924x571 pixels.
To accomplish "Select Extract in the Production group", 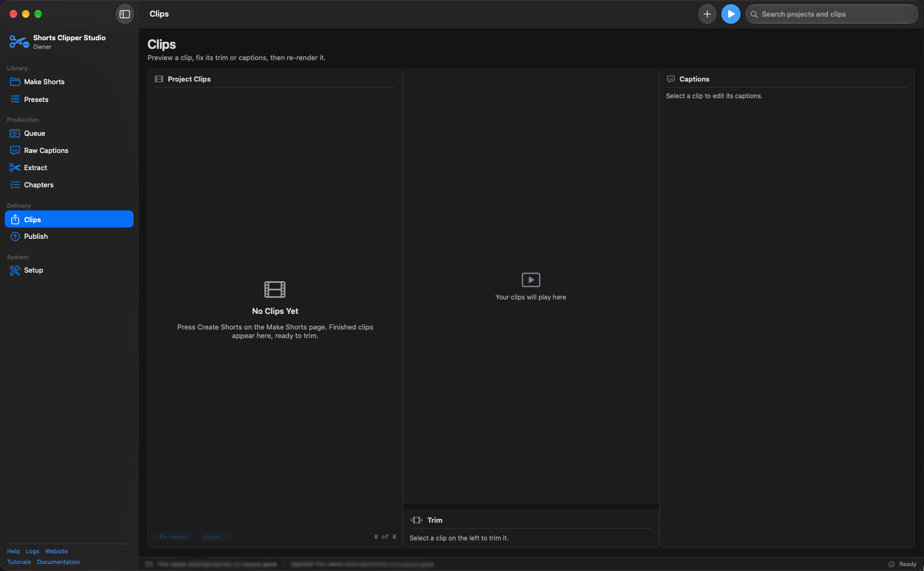I will click(69, 167).
